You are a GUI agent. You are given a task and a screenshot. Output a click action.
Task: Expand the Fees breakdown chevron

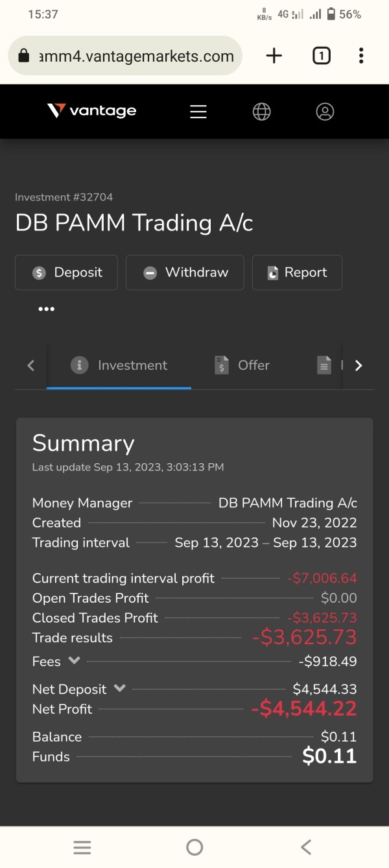(74, 660)
